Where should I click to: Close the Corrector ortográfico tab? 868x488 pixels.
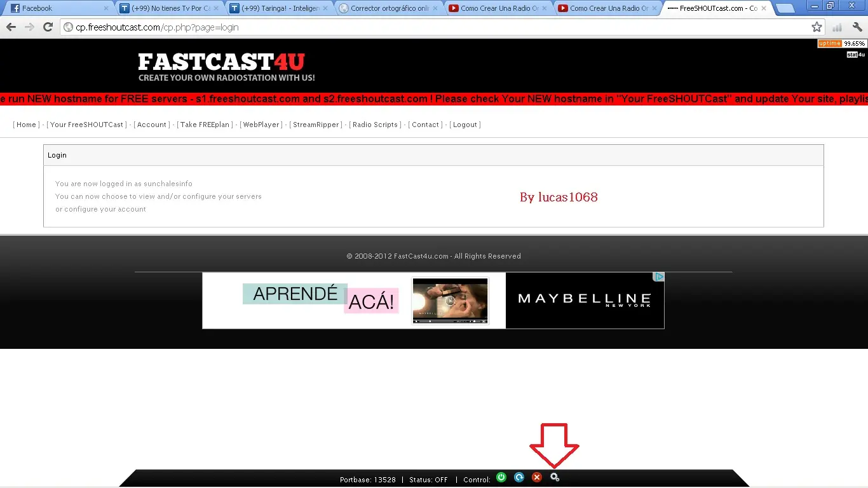point(435,8)
